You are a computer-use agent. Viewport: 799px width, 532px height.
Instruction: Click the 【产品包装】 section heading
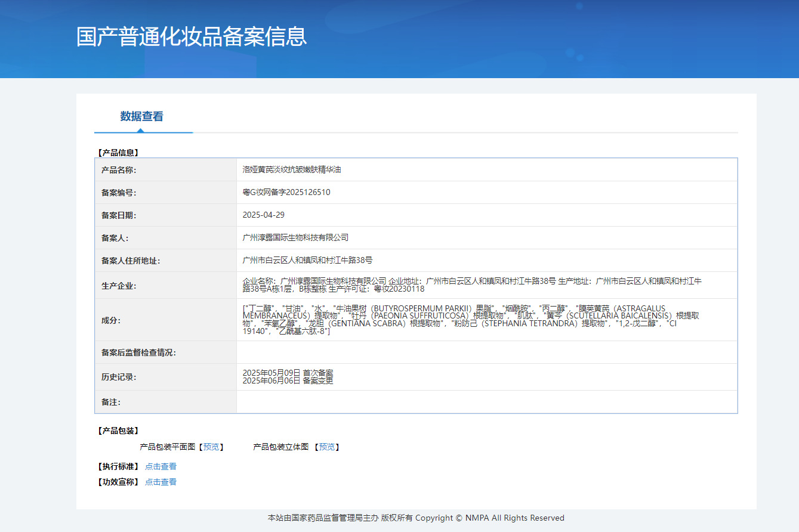(118, 431)
